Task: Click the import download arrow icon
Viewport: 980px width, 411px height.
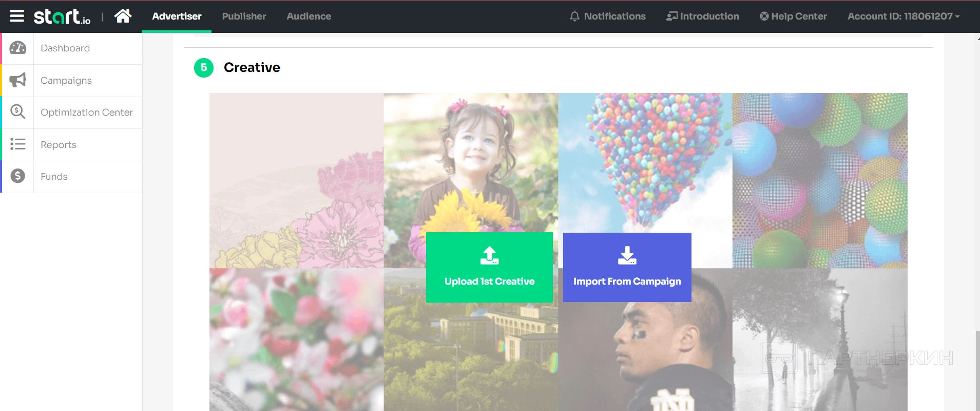Action: [627, 255]
